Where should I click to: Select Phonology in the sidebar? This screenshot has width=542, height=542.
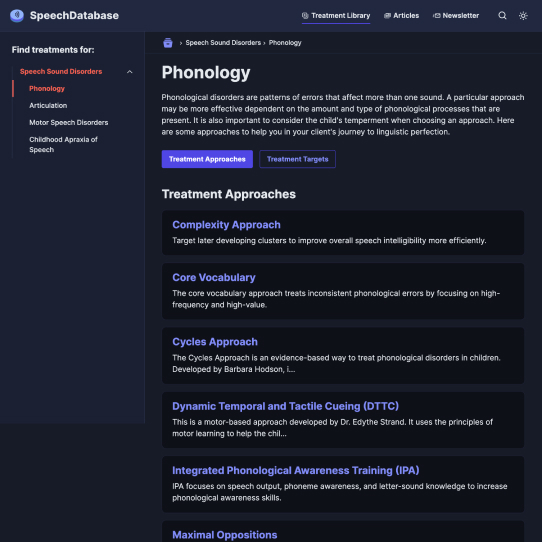point(47,88)
